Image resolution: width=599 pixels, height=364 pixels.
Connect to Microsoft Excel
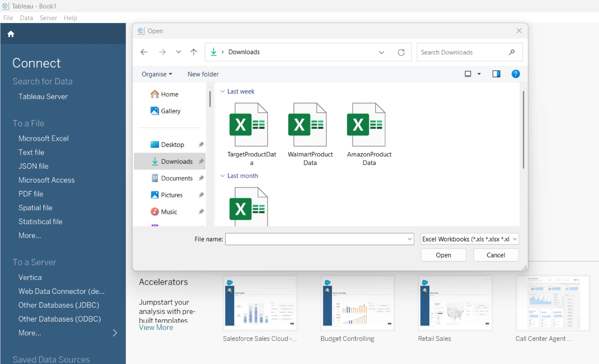pos(44,138)
